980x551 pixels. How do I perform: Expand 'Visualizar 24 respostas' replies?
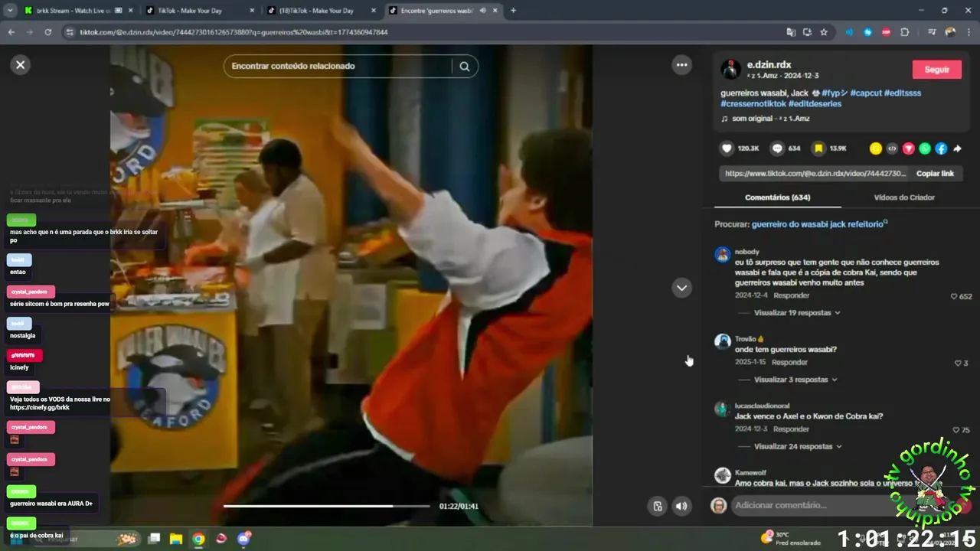(797, 446)
